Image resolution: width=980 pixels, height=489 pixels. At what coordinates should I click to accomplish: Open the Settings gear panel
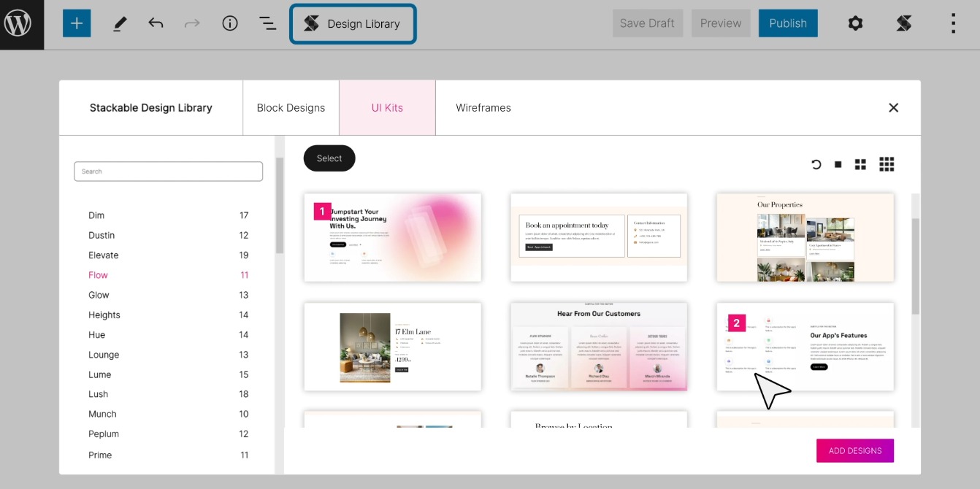(x=855, y=23)
